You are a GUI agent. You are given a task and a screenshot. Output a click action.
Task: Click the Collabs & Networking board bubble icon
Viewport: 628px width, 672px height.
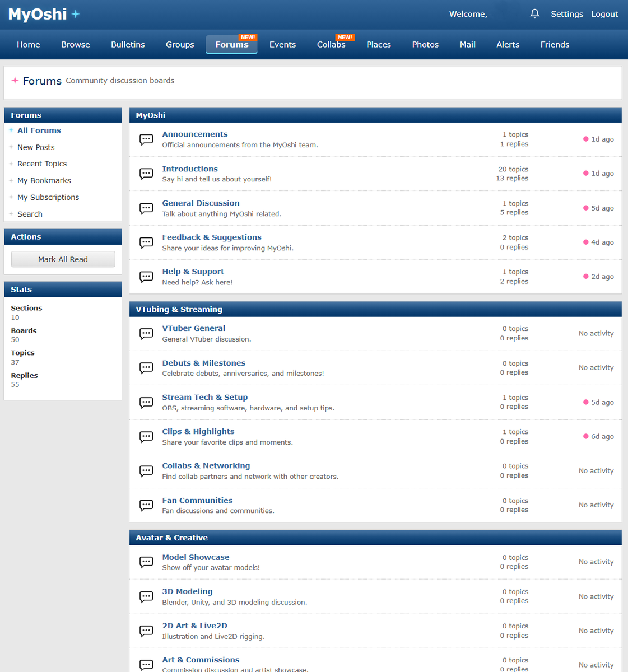coord(146,471)
